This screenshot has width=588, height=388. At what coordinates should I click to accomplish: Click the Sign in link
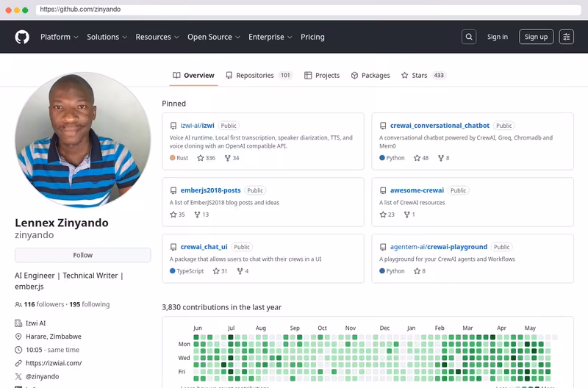click(x=498, y=37)
